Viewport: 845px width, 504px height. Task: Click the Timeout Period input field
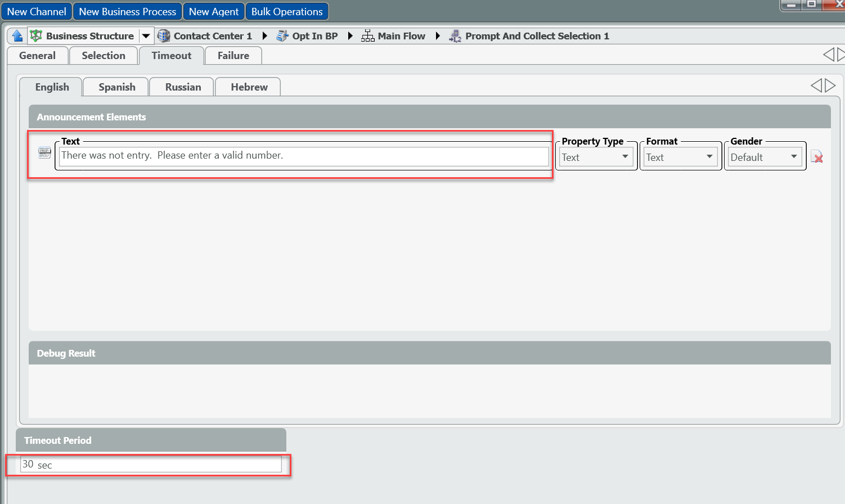151,465
